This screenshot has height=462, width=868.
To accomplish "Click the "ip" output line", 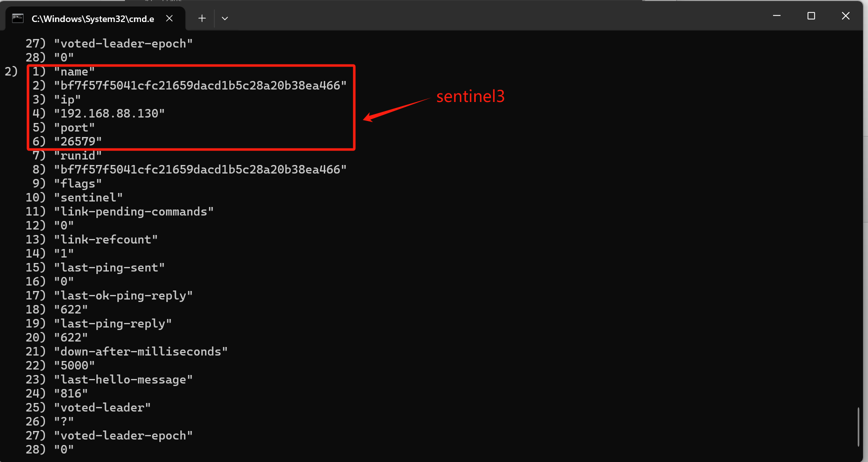I will click(x=67, y=100).
